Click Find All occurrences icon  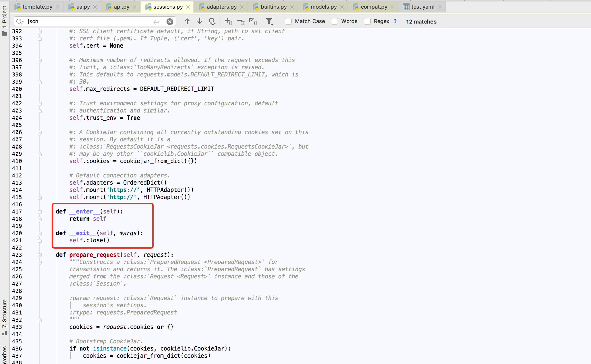(x=212, y=21)
